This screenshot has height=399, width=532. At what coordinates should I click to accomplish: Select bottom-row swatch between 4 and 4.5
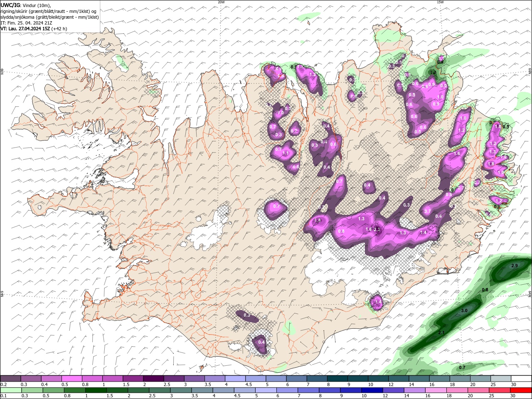[x=223, y=390]
